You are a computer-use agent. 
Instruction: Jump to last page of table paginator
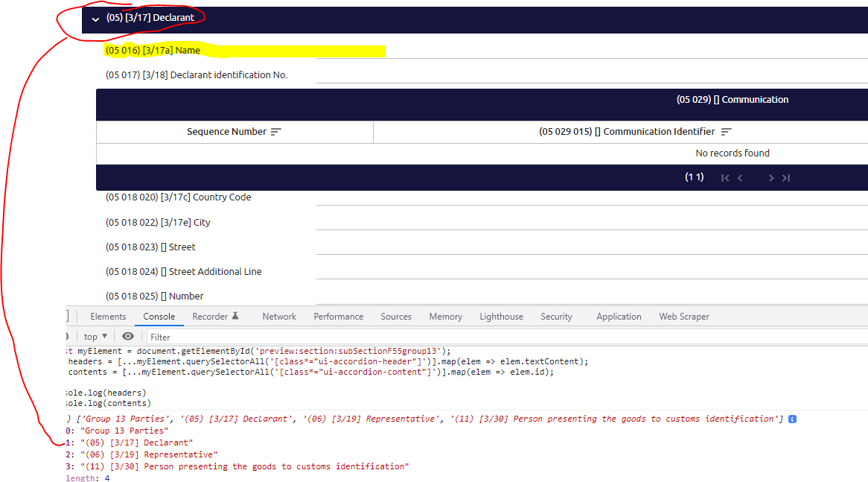tap(786, 178)
